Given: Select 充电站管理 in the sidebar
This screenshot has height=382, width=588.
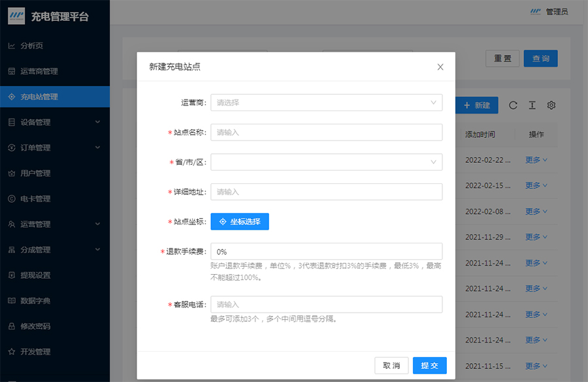Looking at the screenshot, I should [39, 97].
